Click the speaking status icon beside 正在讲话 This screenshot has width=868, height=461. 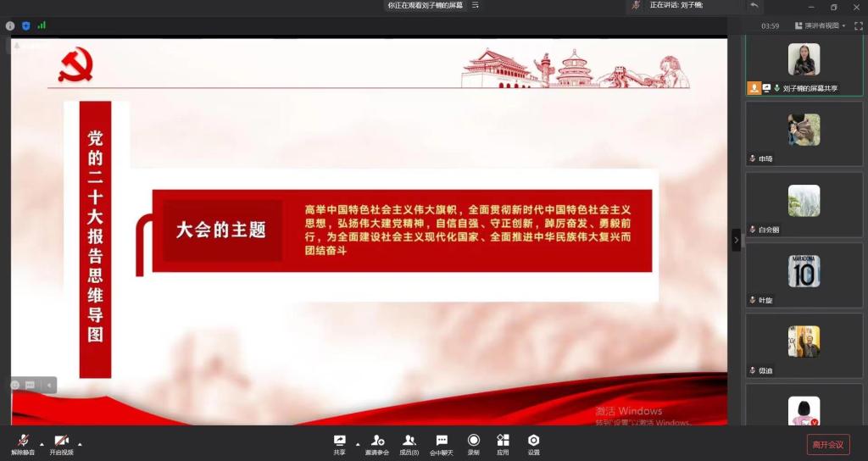coord(637,5)
